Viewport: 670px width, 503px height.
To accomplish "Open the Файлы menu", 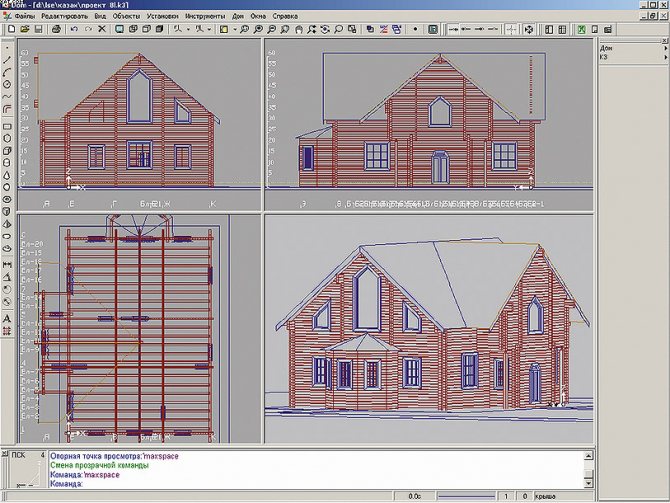I will 24,16.
